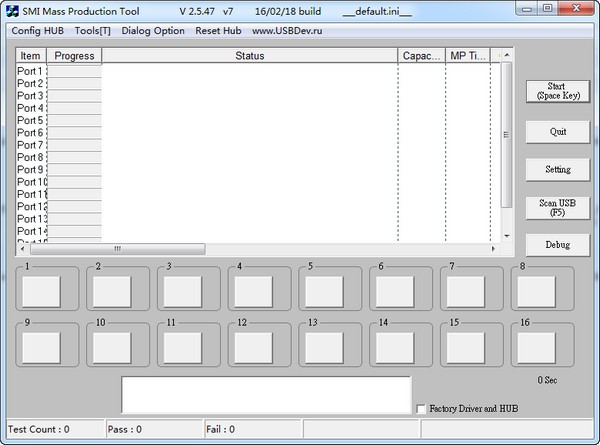Click the port 1 slot box
The height and width of the screenshot is (445, 600).
tap(42, 291)
